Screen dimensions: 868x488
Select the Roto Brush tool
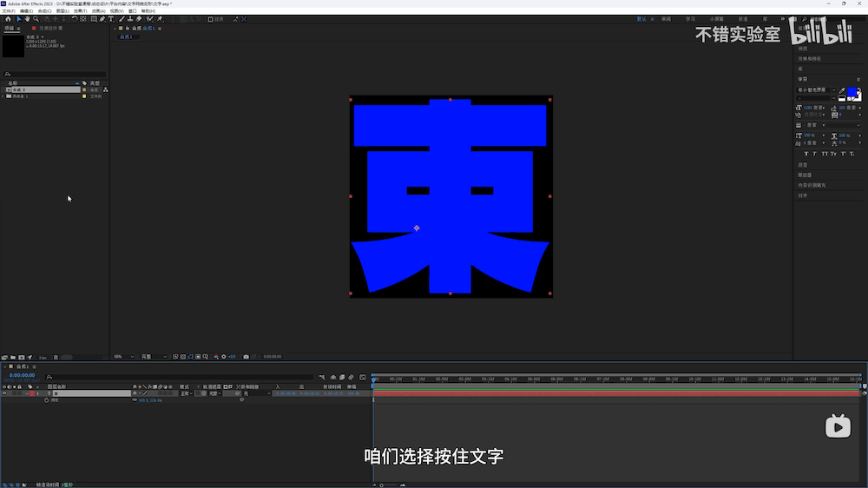tap(148, 19)
